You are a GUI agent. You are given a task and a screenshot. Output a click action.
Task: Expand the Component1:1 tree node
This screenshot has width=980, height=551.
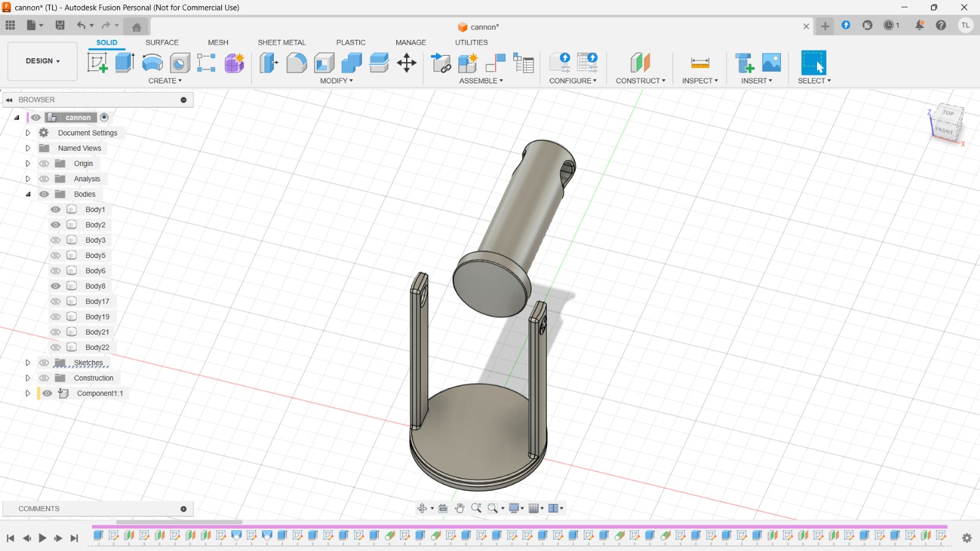click(28, 393)
